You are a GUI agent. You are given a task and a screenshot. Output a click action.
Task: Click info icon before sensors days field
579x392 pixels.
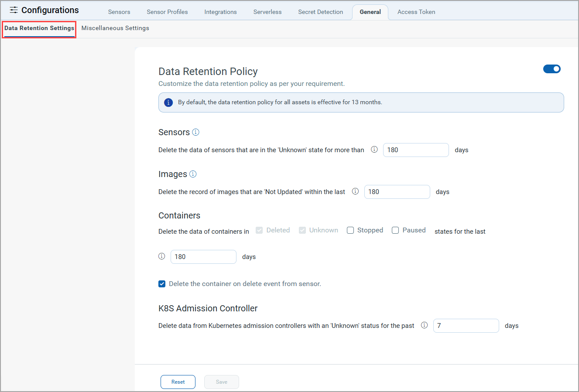374,150
